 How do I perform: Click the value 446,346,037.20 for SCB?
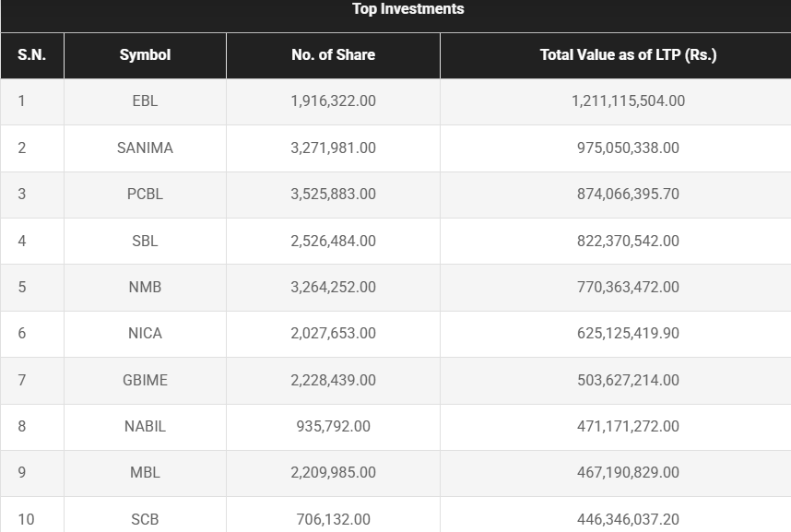click(628, 519)
